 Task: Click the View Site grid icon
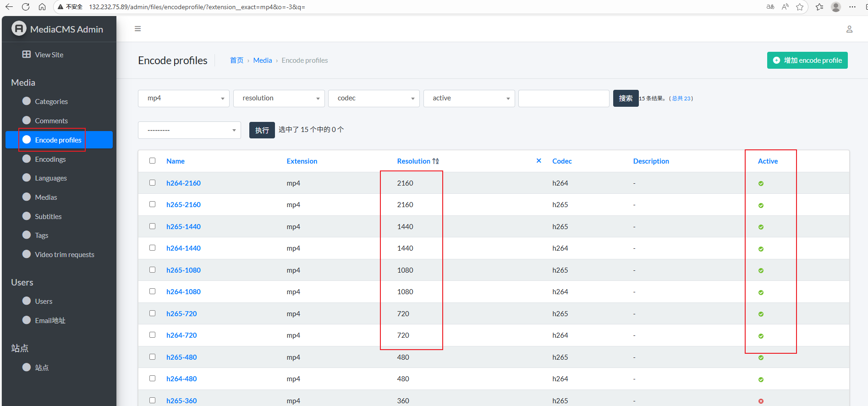tap(27, 55)
